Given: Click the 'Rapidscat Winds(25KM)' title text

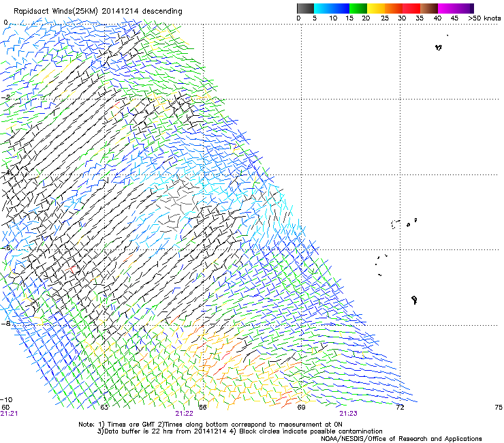Looking at the screenshot, I should (x=56, y=12).
